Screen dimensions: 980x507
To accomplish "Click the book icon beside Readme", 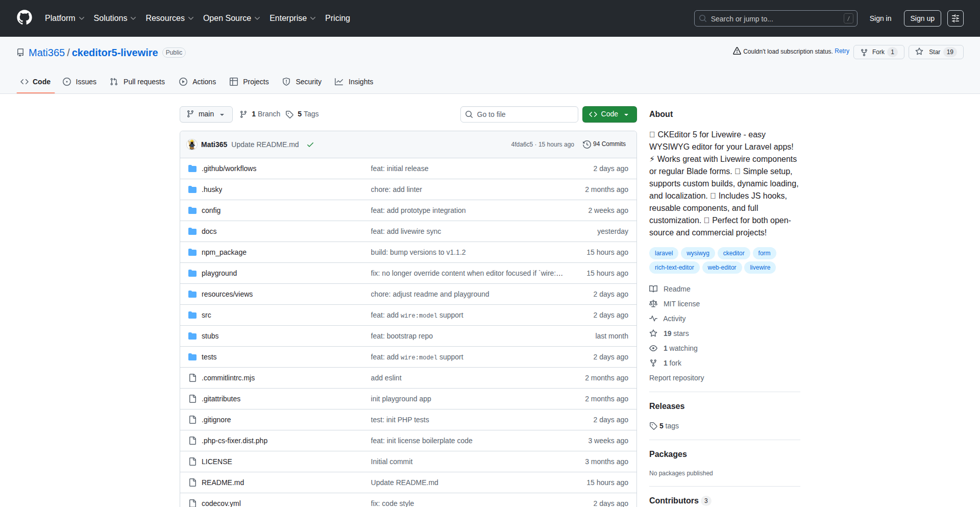I will pos(653,289).
